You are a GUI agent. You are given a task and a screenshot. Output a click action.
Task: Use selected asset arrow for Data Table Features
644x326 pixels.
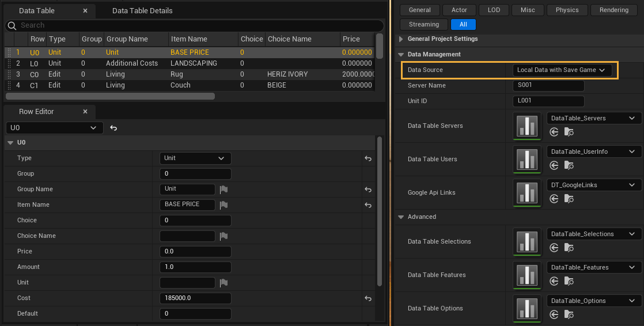click(x=554, y=281)
